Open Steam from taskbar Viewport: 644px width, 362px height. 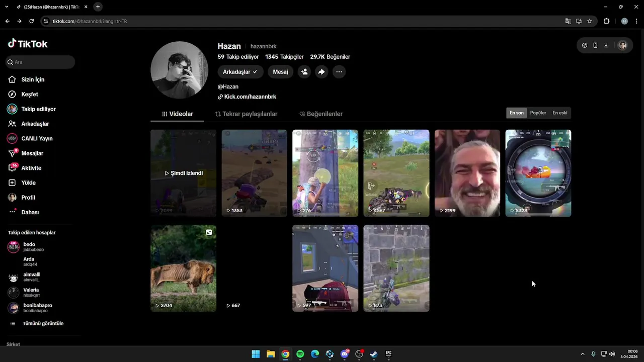click(x=374, y=354)
